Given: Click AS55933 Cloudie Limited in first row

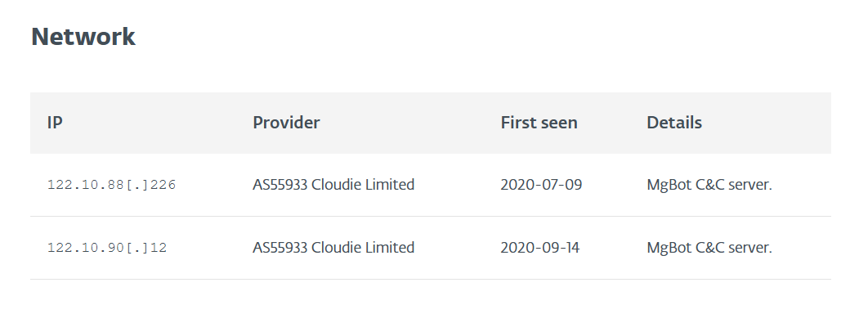Looking at the screenshot, I should pyautogui.click(x=333, y=185).
